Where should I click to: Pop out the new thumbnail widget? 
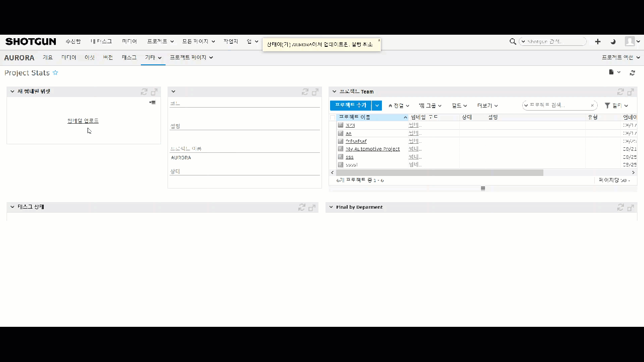point(154,92)
